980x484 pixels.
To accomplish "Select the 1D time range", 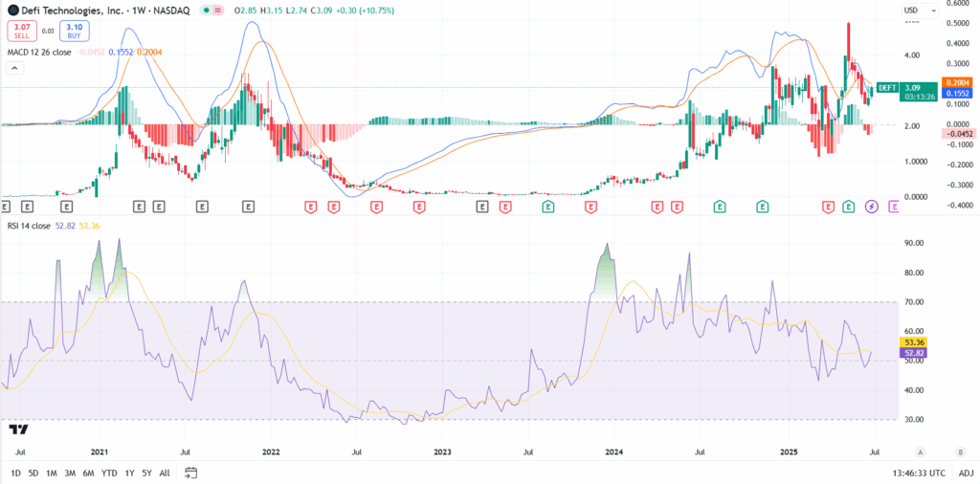I will pyautogui.click(x=16, y=473).
